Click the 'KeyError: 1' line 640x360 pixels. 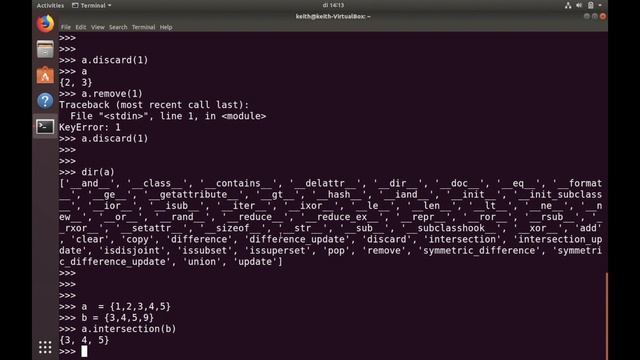(90, 127)
